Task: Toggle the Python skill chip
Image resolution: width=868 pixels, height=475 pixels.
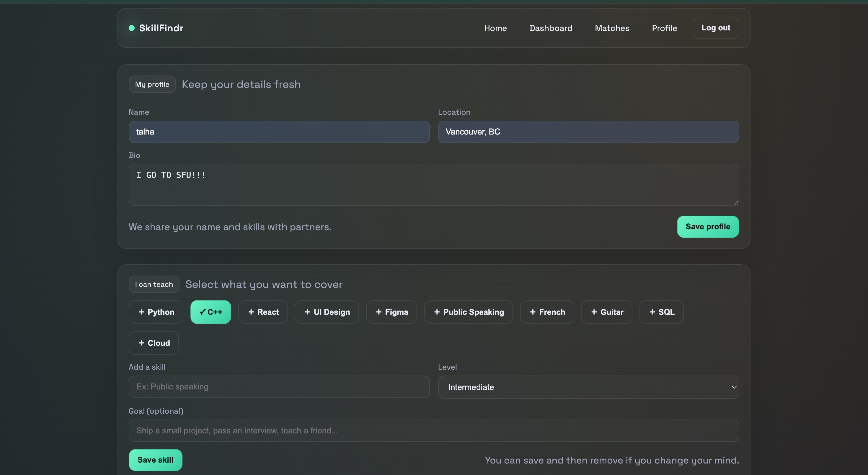Action: tap(156, 312)
